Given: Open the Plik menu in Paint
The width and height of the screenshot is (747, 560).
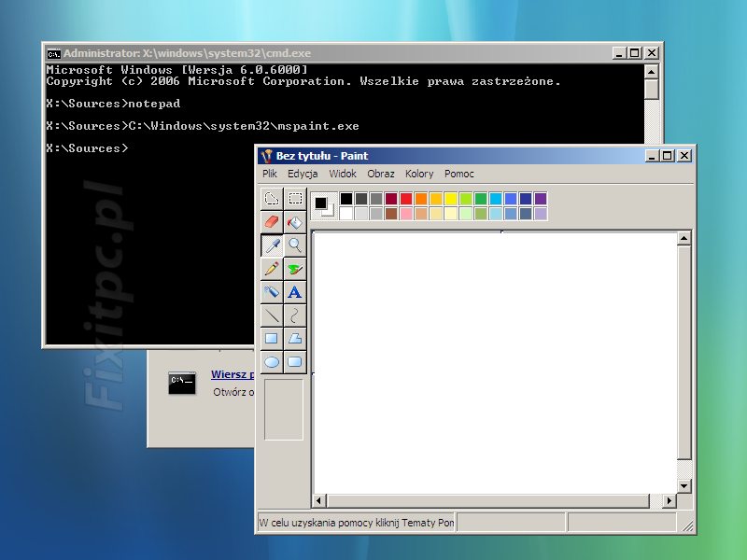Looking at the screenshot, I should (x=270, y=174).
